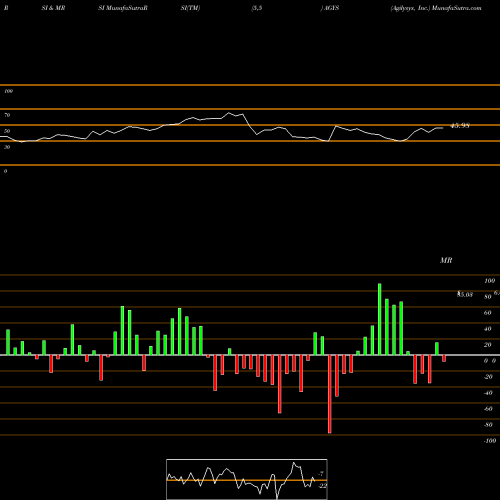
Task: Click the "MR" panel title
Action: tap(446, 260)
